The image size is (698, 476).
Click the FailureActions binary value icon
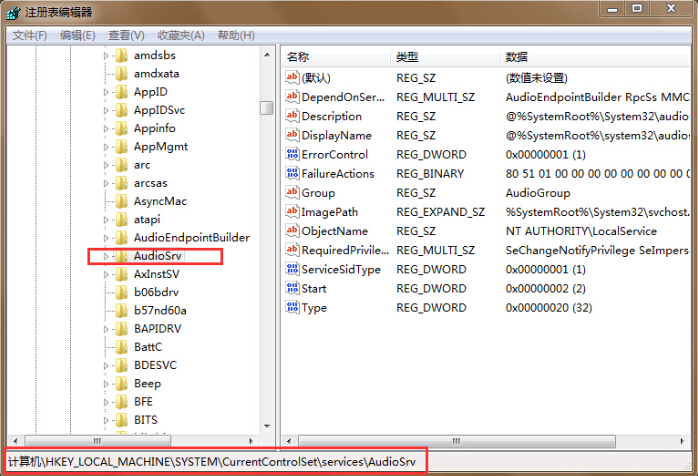[292, 174]
